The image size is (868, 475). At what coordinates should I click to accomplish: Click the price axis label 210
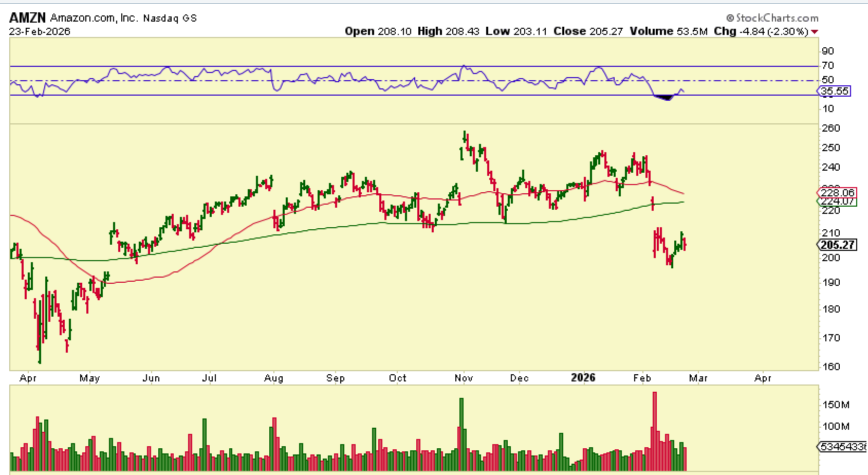831,233
